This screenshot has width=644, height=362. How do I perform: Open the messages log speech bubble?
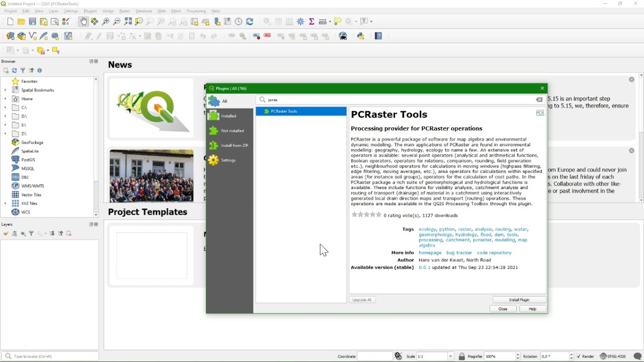637,356
